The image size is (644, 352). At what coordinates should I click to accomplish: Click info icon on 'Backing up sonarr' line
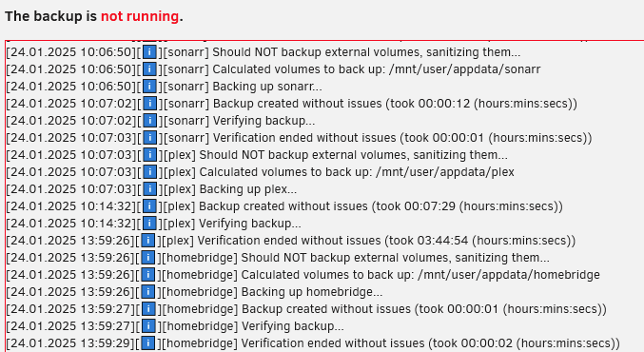pyautogui.click(x=150, y=87)
